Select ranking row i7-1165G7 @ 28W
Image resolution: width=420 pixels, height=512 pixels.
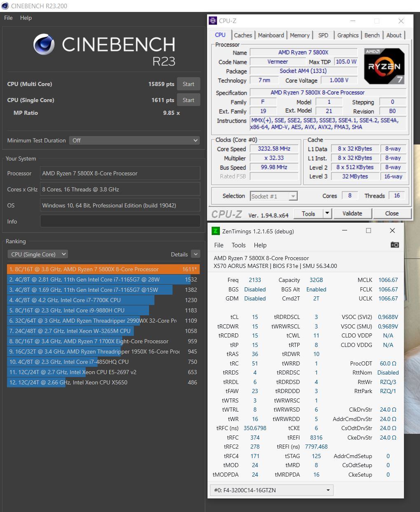tap(103, 279)
